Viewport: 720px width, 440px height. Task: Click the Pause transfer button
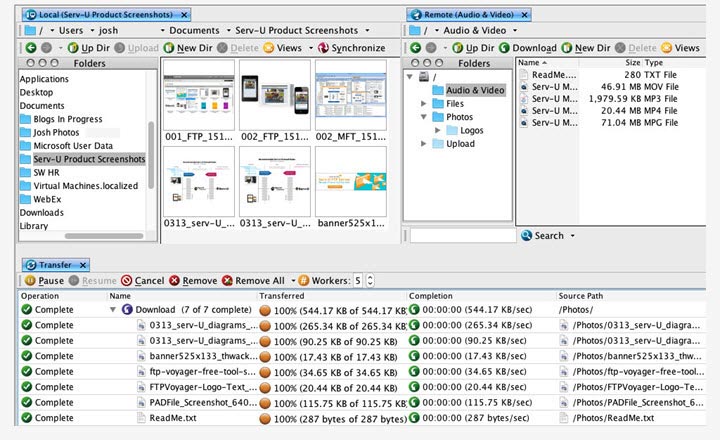[x=45, y=281]
